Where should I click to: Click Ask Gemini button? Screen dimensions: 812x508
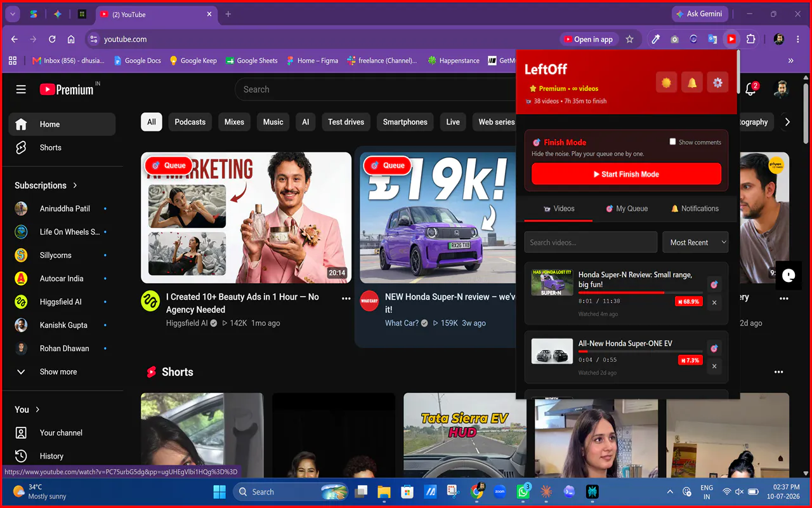(700, 14)
